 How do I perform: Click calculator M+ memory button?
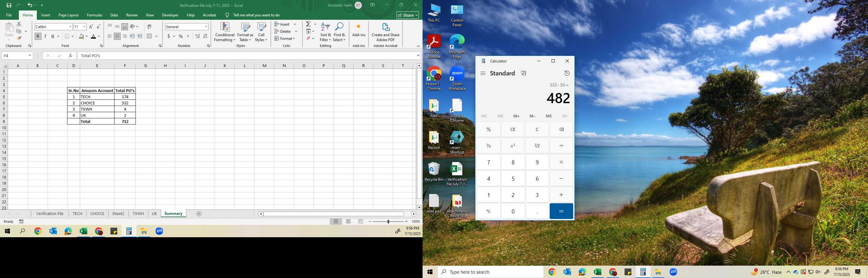click(x=516, y=116)
